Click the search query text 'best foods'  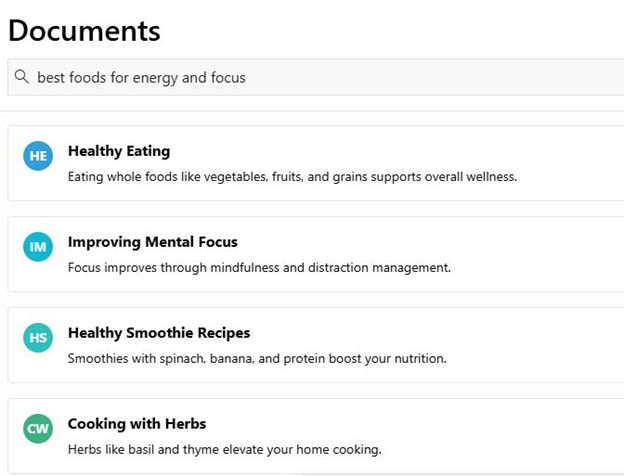(72, 78)
